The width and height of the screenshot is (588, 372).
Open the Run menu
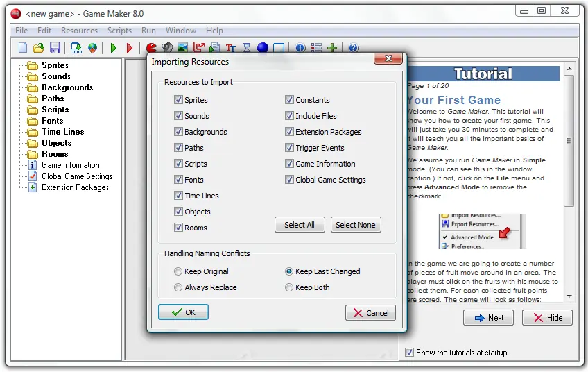[148, 31]
